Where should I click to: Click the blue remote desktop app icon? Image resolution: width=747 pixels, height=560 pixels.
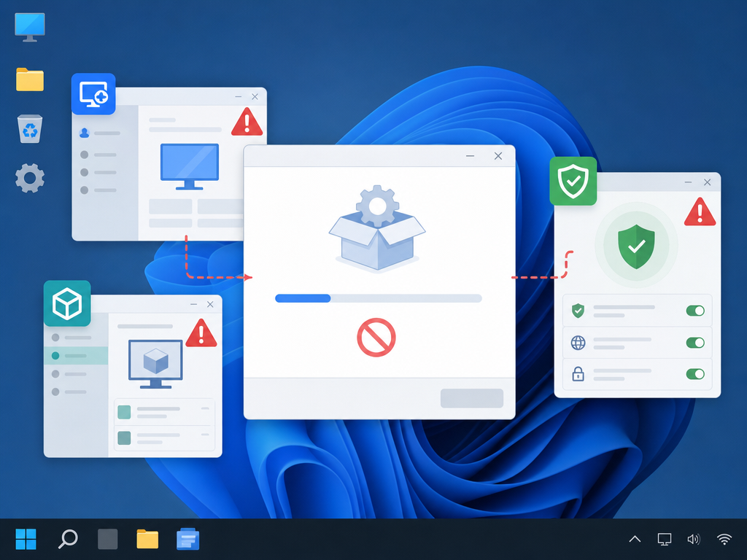point(93,94)
